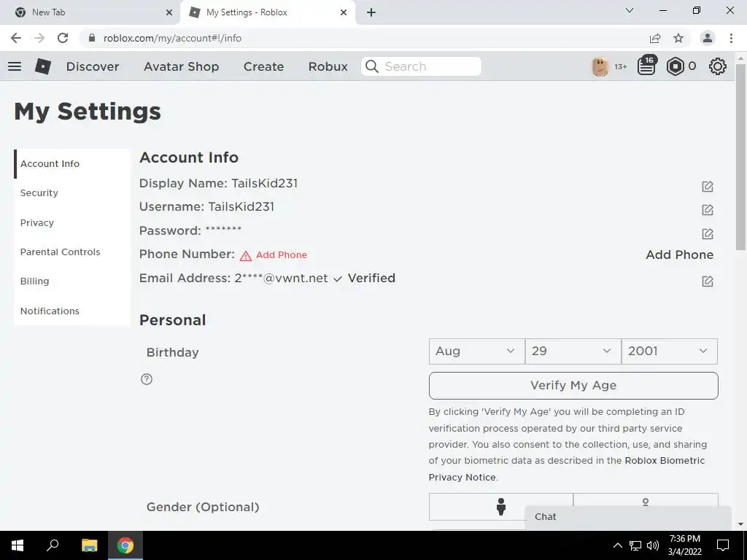Open the Notifications settings section
The height and width of the screenshot is (560, 747).
click(x=72, y=311)
